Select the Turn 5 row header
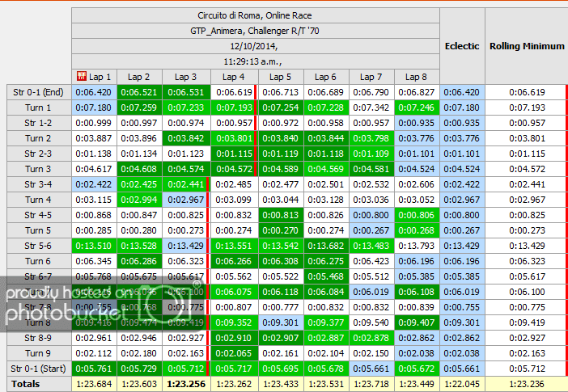 pos(39,230)
